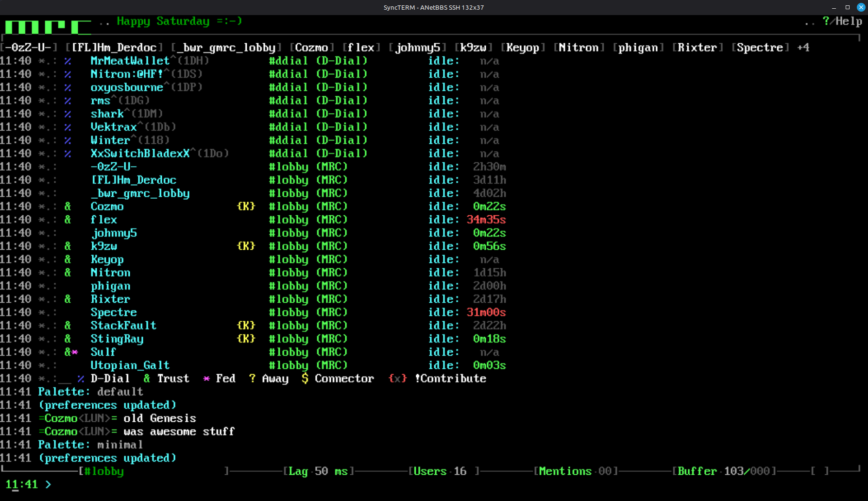Click the SyncTERM window title bar

[434, 7]
